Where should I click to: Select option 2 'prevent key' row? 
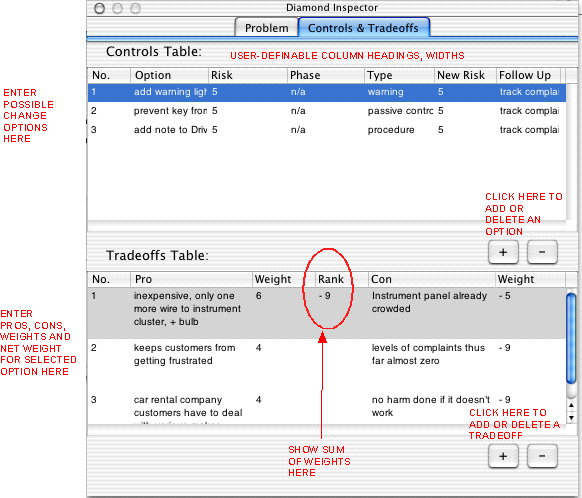[327, 111]
